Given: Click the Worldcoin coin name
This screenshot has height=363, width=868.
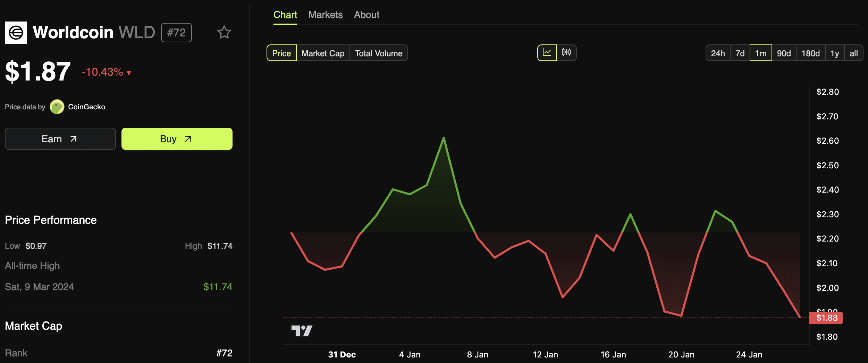Looking at the screenshot, I should click(x=73, y=32).
